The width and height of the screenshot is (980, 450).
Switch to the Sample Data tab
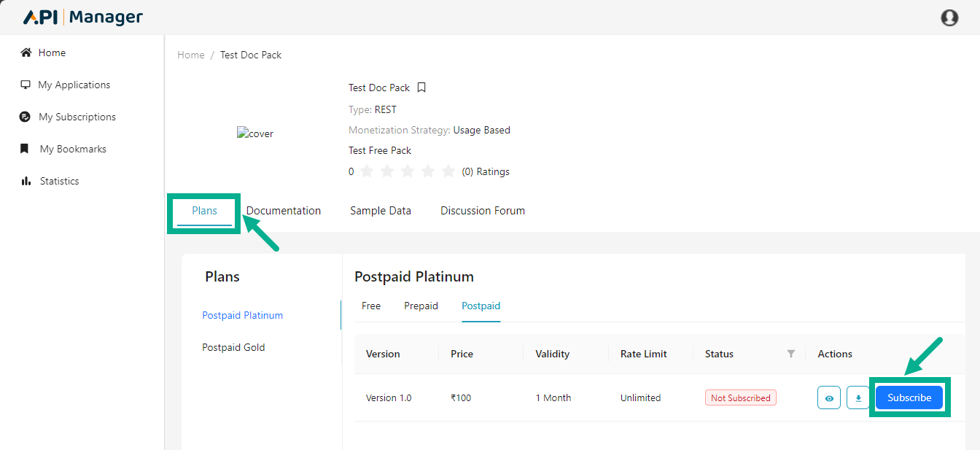[x=381, y=211]
